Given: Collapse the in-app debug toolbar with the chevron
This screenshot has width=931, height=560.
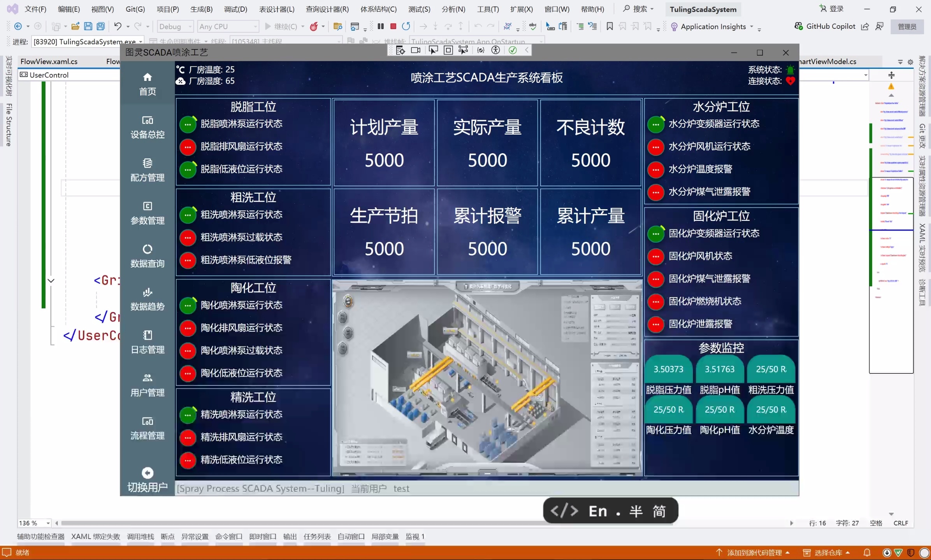Looking at the screenshot, I should tap(527, 50).
